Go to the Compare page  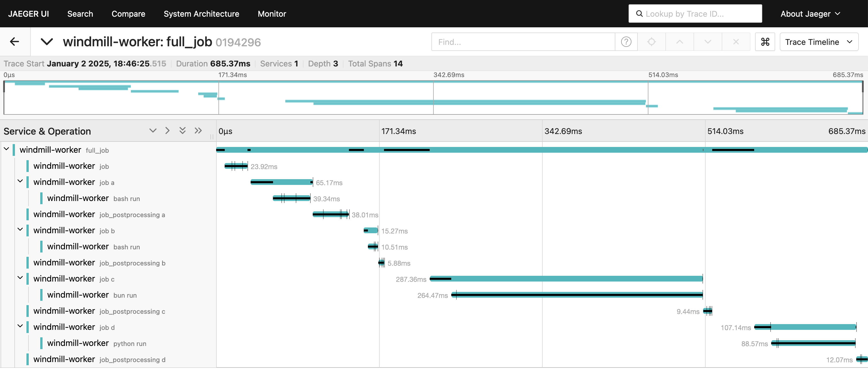coord(128,14)
